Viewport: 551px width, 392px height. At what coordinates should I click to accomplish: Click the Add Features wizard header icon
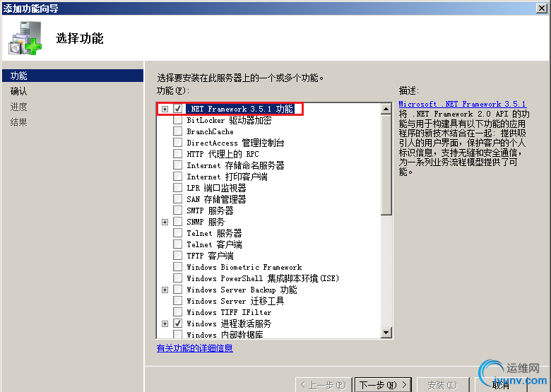[x=25, y=38]
